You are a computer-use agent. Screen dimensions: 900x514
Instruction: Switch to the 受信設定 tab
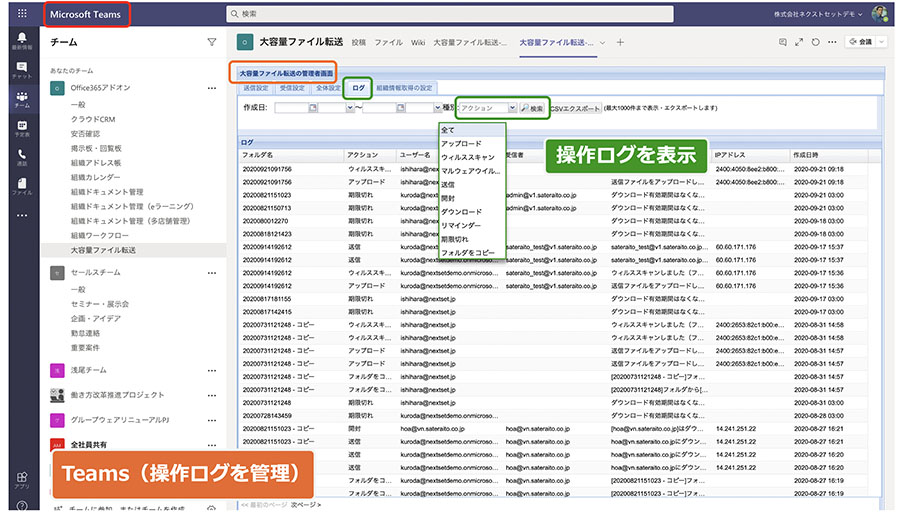pos(292,88)
